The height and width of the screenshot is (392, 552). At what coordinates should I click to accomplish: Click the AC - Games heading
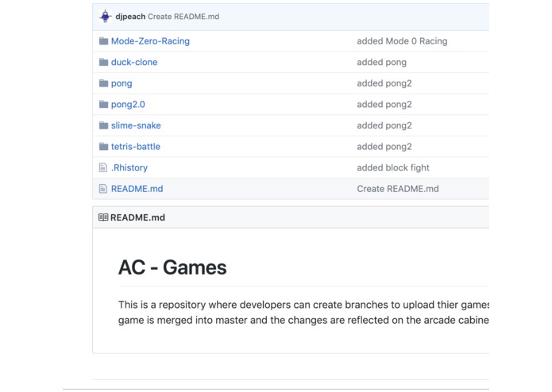click(x=172, y=267)
